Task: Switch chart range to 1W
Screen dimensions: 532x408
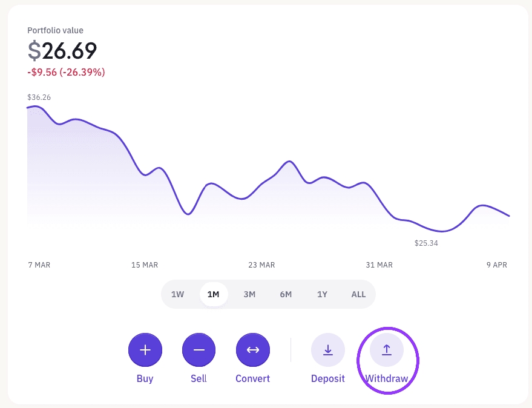Action: 177,295
